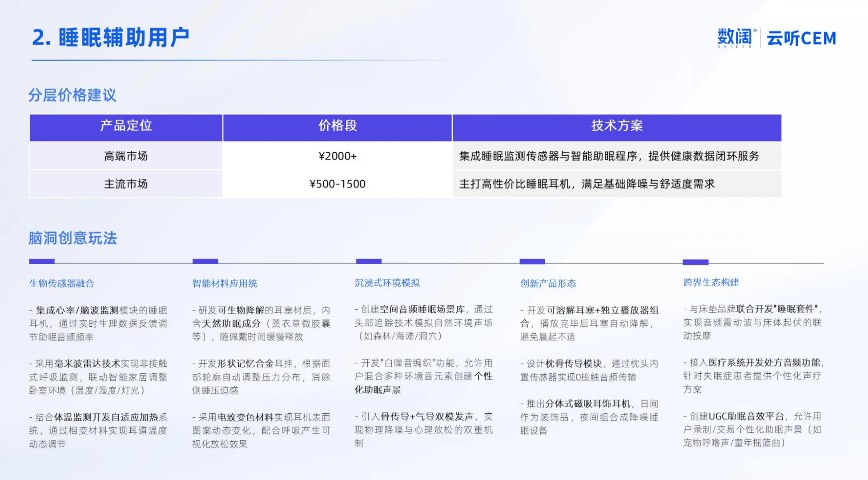Click the 设计枕骨传导模块 paragraph
The image size is (868, 480).
[590, 370]
